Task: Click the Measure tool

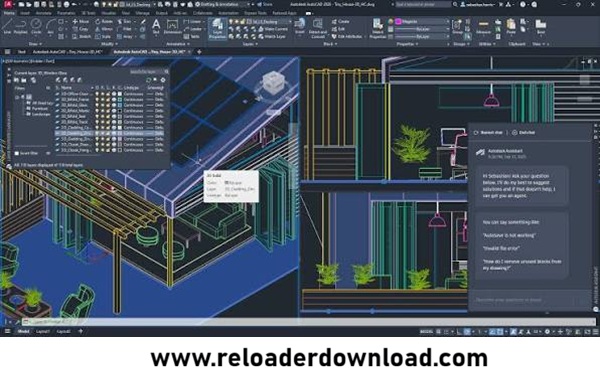Action: [x=483, y=27]
